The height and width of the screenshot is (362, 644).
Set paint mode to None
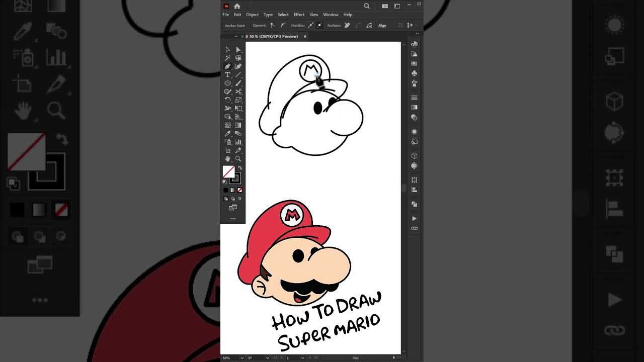click(x=239, y=190)
